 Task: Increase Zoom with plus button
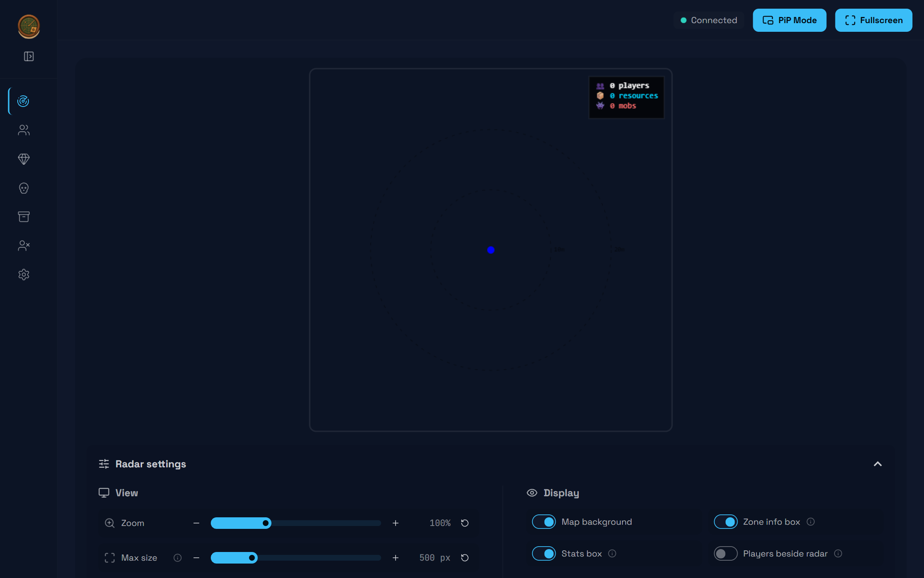click(x=396, y=523)
